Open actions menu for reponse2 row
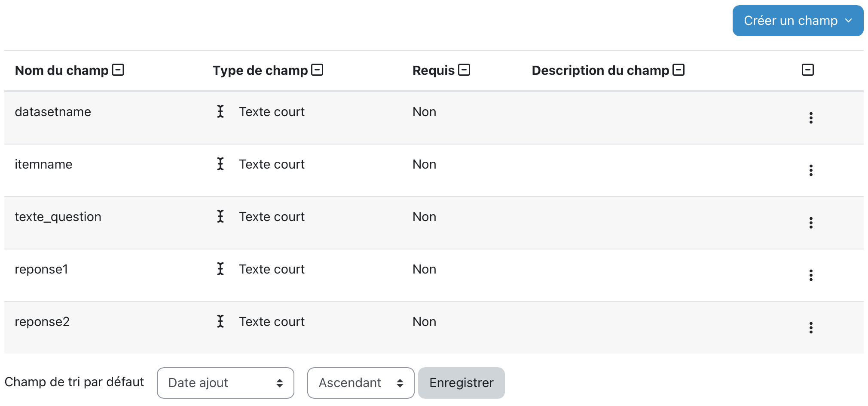The height and width of the screenshot is (406, 868). 811,328
